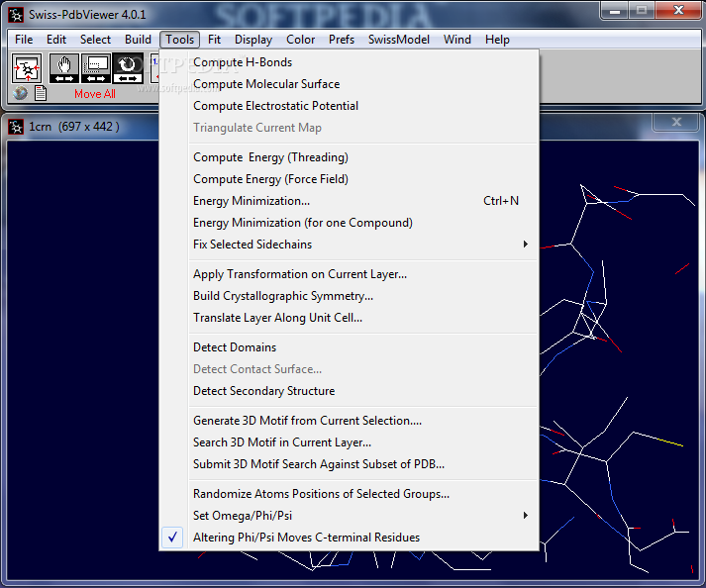Choose Compute Molecular Surface
This screenshot has height=588, width=706.
(349, 84)
